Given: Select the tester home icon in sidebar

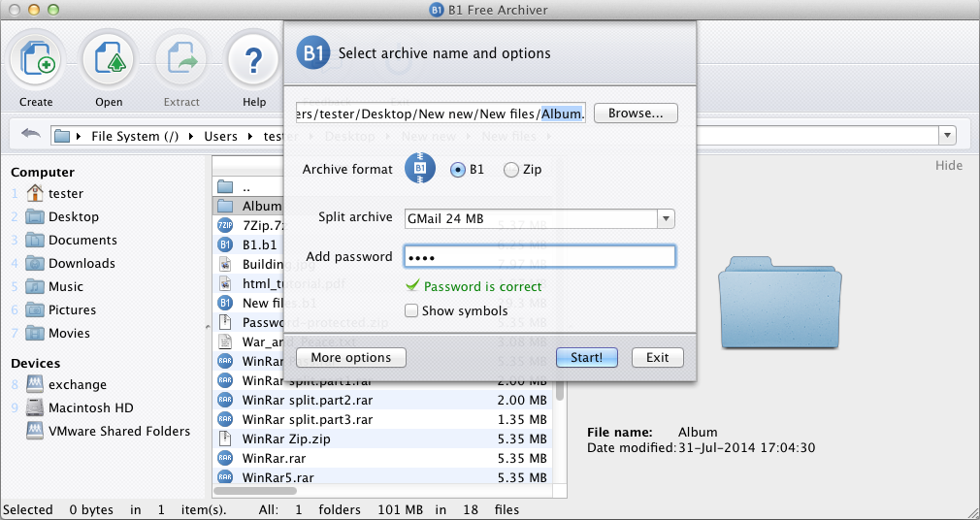Looking at the screenshot, I should point(35,193).
